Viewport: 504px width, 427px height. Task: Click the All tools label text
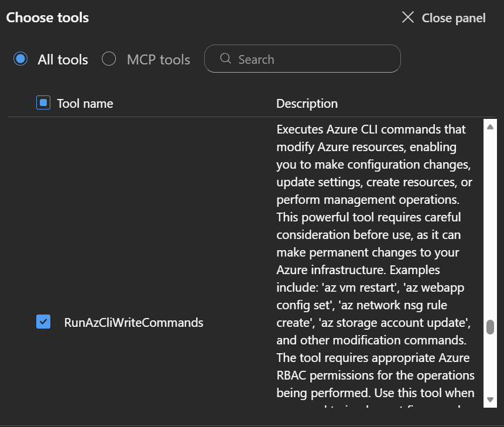(63, 60)
